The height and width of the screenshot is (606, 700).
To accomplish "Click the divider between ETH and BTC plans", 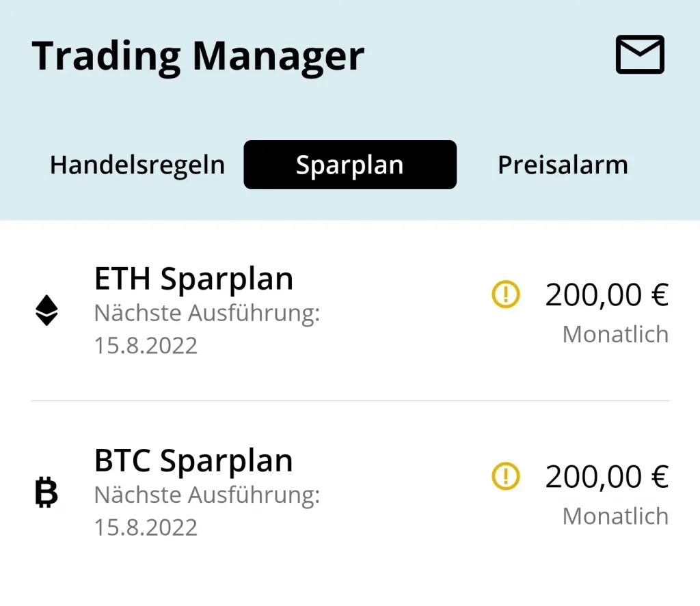I will (350, 400).
